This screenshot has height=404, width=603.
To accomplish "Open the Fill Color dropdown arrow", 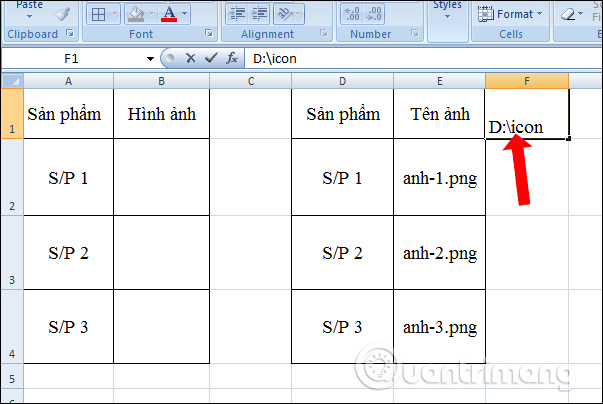I will [152, 14].
